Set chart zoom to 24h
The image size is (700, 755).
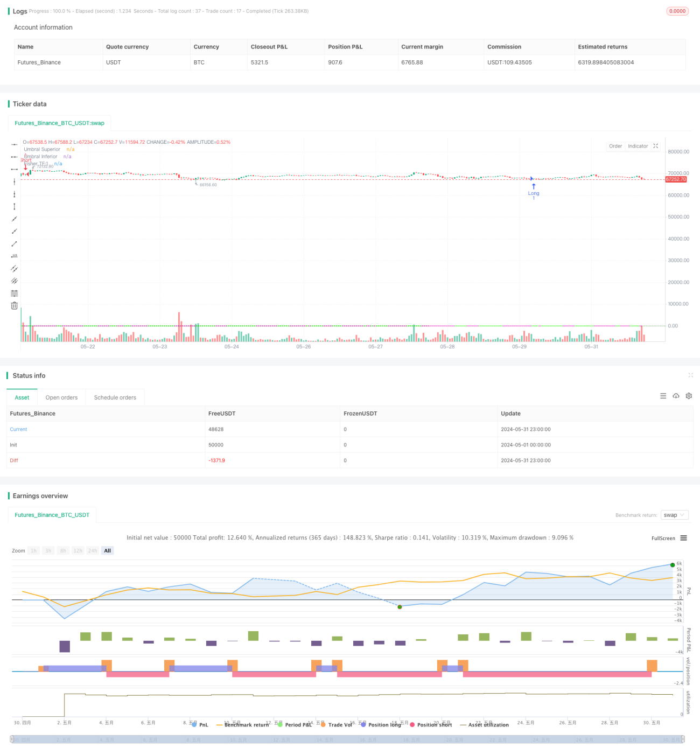[93, 550]
